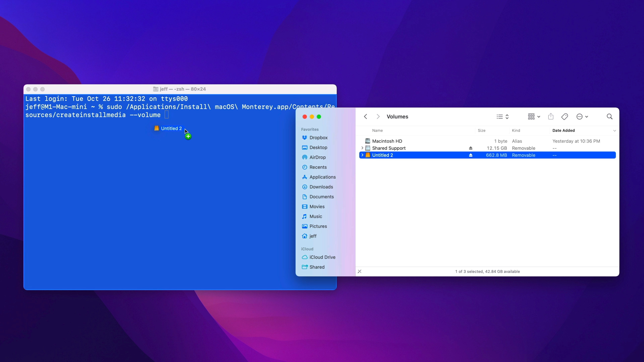Open the Group By options dropdown

[534, 117]
